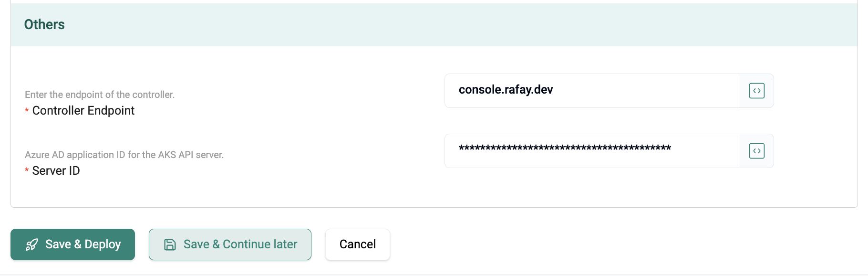Click the empty space right of Cancel
868x276 pixels.
572,244
